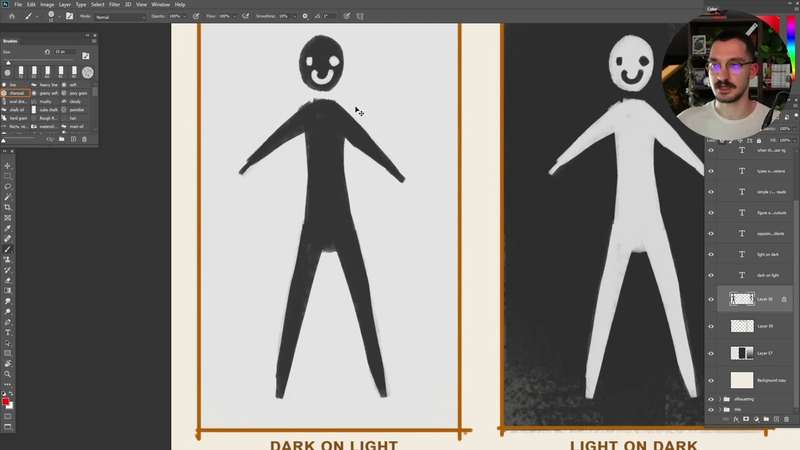Screen dimensions: 800x450
Task: Click the brush size input in Brushes panel
Action: [65, 52]
